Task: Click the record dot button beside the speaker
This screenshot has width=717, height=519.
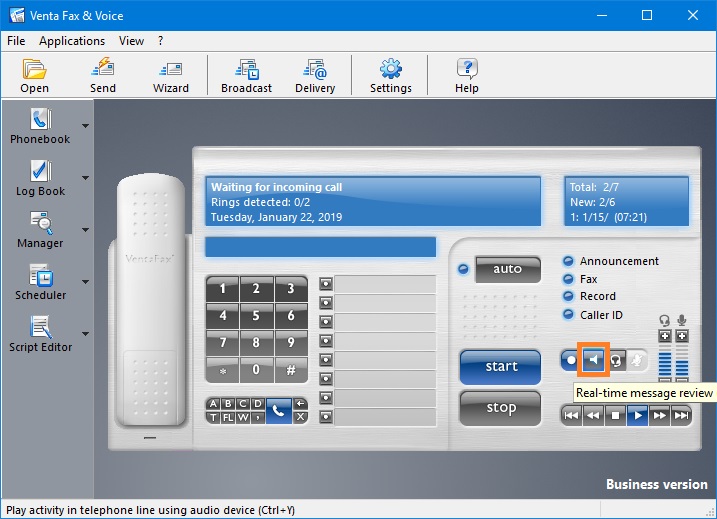Action: (x=571, y=360)
